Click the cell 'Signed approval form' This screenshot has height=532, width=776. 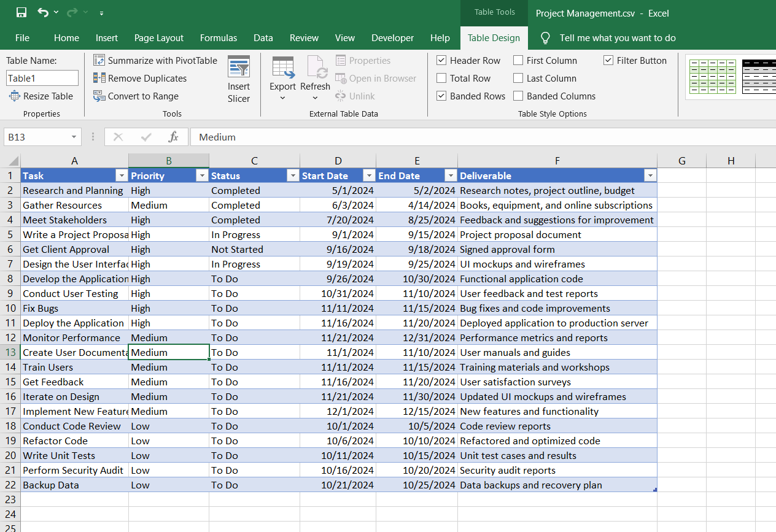557,249
